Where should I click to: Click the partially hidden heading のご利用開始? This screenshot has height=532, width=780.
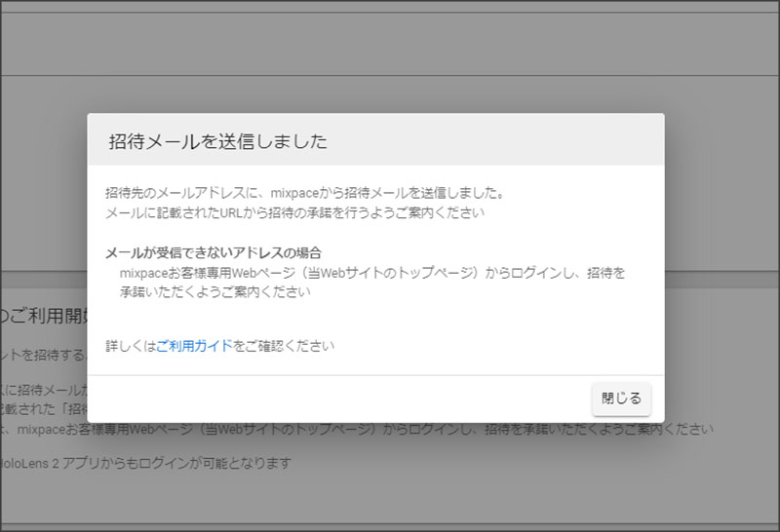coord(44,315)
